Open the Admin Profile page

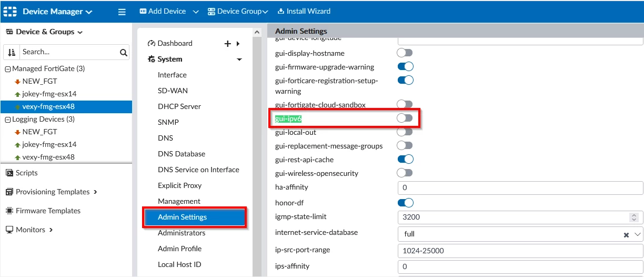tap(179, 249)
